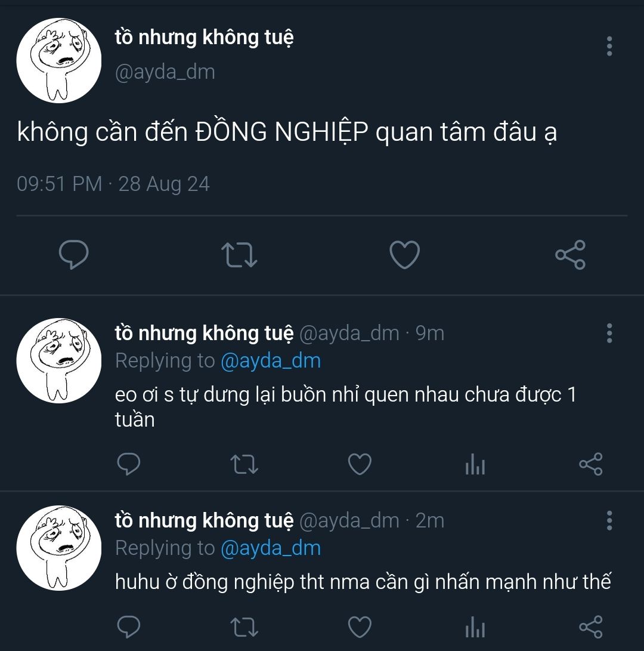Like the 2m reply tweet
Image resolution: width=644 pixels, height=651 pixels.
(360, 627)
